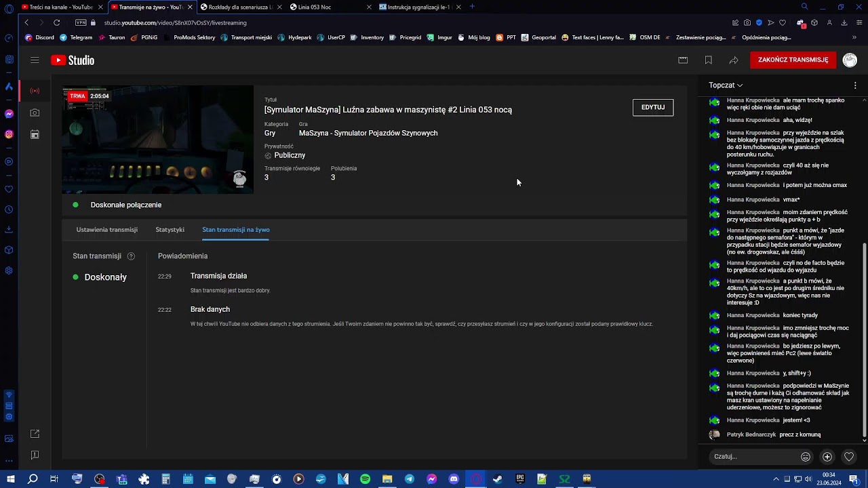The height and width of the screenshot is (488, 868).
Task: Go back with the browser back arrow
Action: (x=26, y=22)
